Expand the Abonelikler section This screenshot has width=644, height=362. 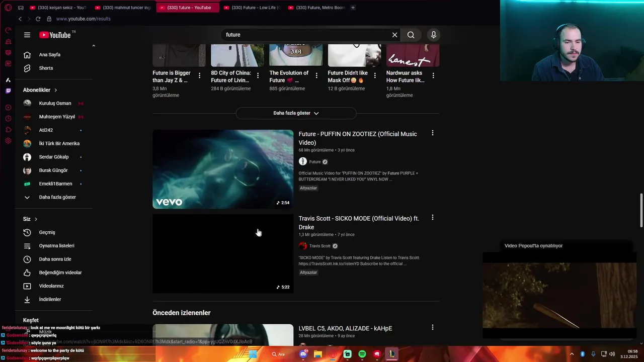pyautogui.click(x=40, y=90)
